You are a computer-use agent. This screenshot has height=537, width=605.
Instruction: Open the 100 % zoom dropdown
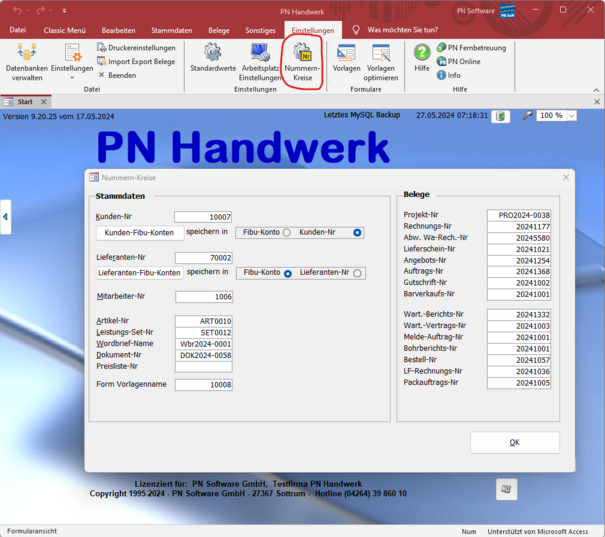pyautogui.click(x=571, y=116)
